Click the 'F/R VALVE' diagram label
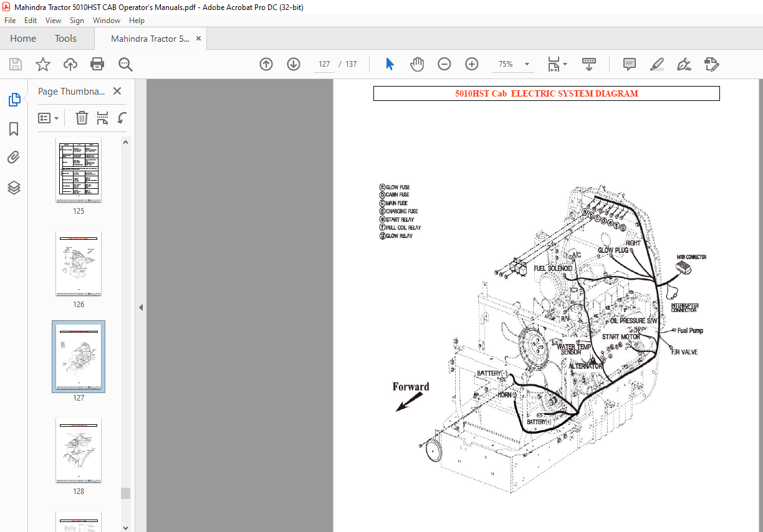The height and width of the screenshot is (532, 763). (x=684, y=352)
